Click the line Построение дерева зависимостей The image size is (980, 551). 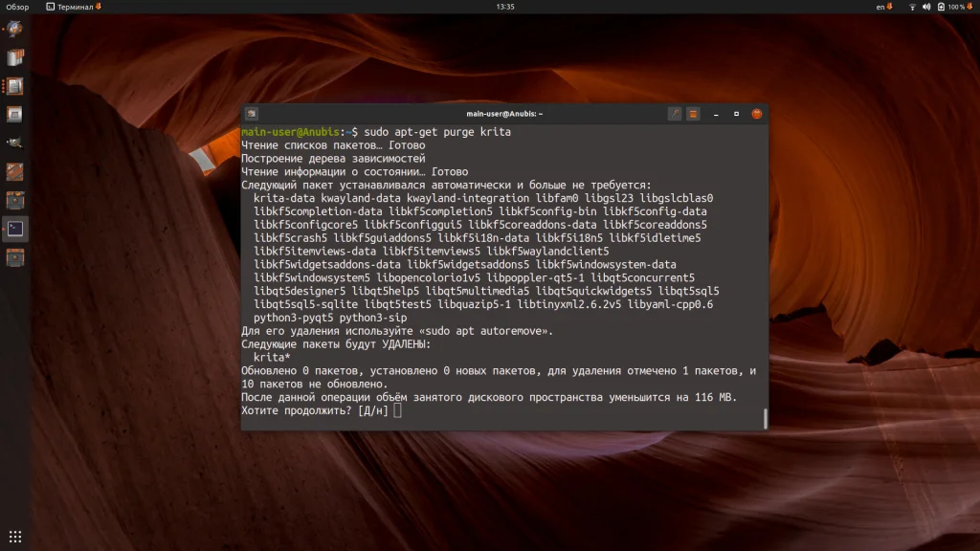[x=333, y=159]
